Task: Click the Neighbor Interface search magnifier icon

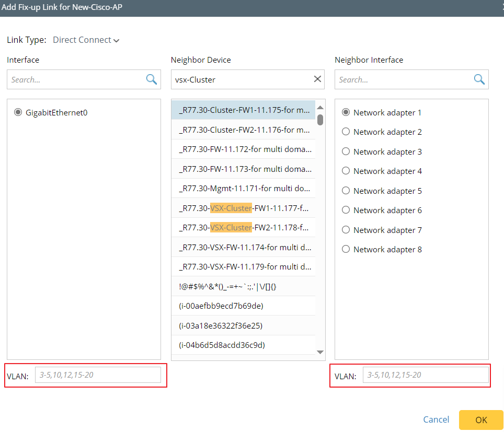Action: (x=479, y=79)
